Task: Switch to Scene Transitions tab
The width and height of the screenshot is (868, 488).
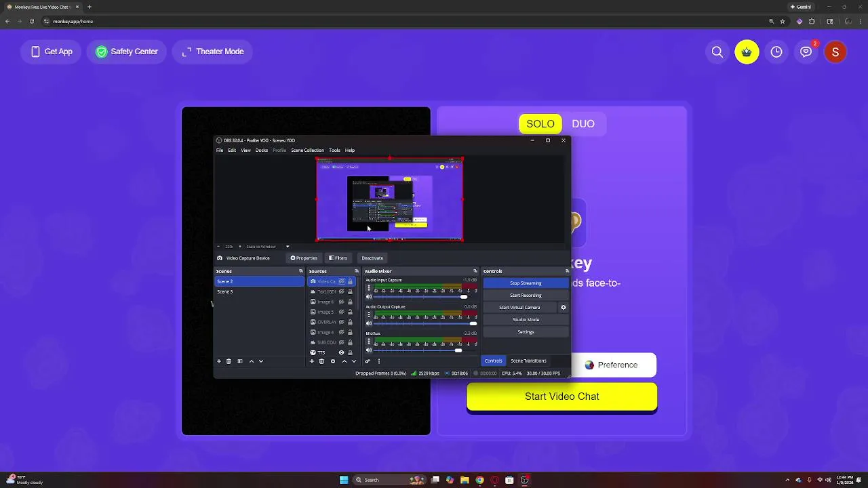Action: coord(528,361)
